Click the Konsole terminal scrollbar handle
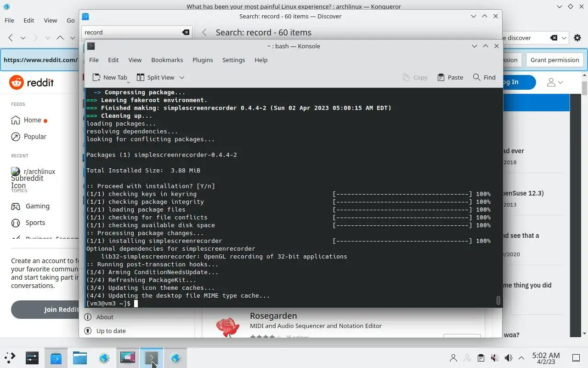588x368 pixels. coord(498,300)
